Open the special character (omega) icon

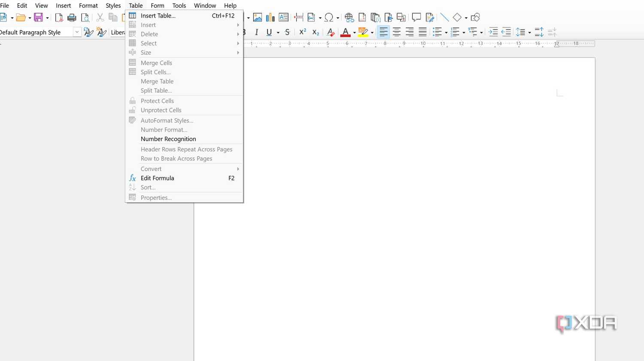click(329, 18)
